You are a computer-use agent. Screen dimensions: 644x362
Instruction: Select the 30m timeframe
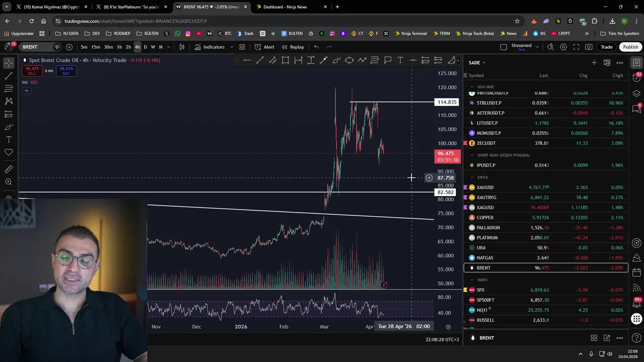click(108, 47)
